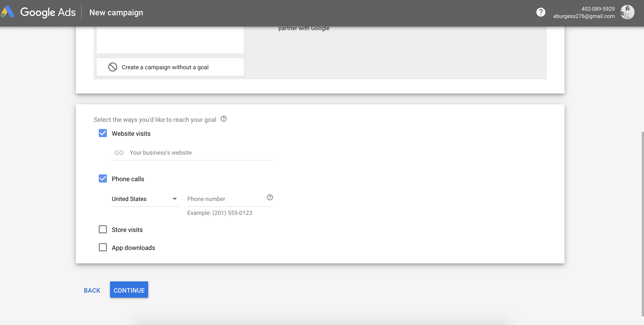Click the Google Ads wordmark

coord(48,12)
